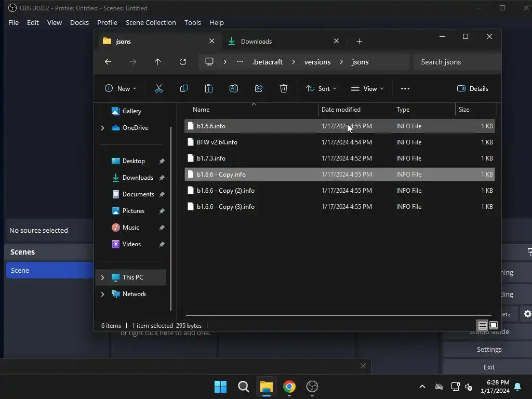
Task: Open OBS Studio from the taskbar
Action: (312, 387)
